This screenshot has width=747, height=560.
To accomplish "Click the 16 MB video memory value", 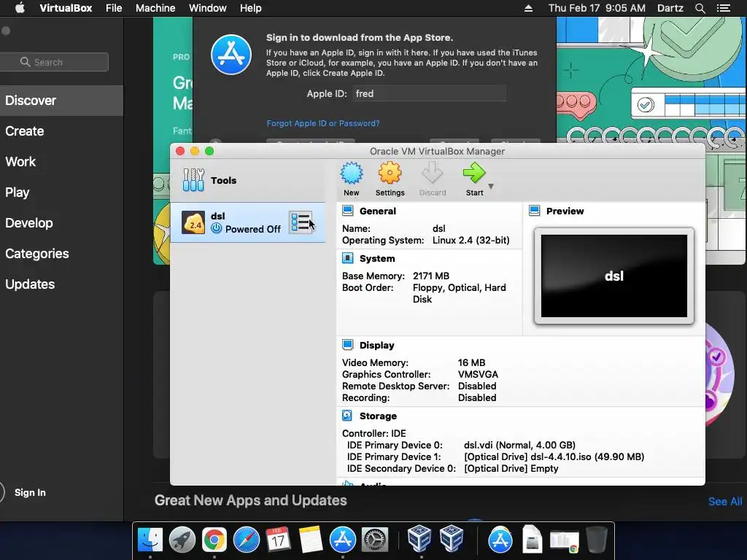I will click(x=472, y=363).
